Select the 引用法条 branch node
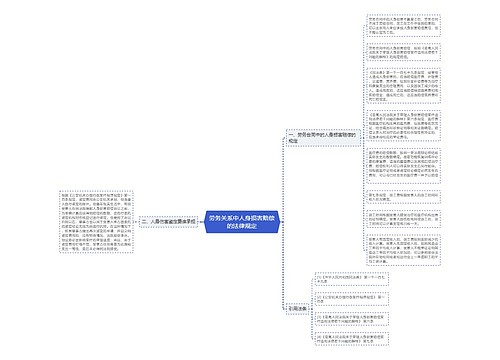Screen dimensions: 500x360 297,309
